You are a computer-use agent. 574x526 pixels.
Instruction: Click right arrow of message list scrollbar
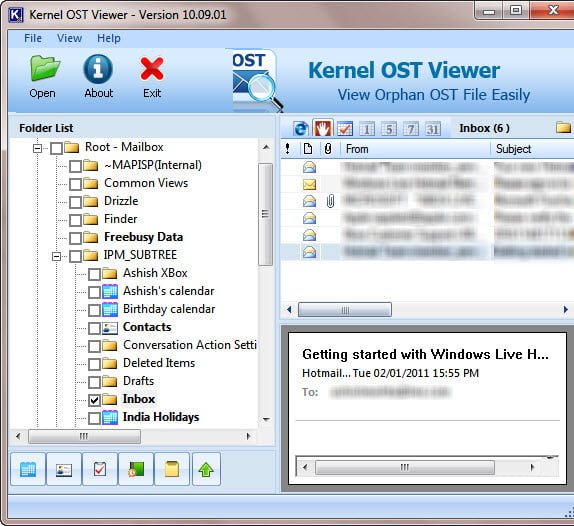point(566,310)
